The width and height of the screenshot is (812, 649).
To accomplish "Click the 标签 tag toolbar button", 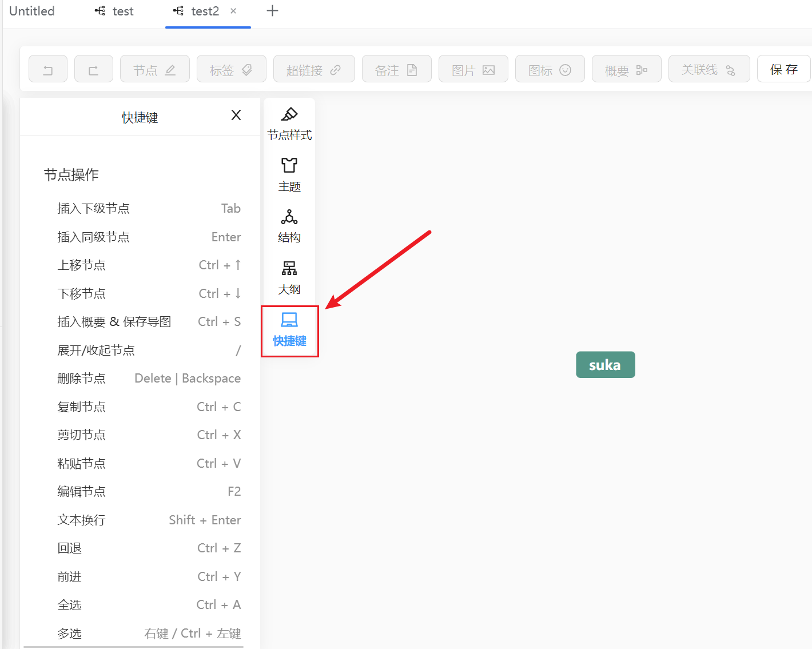I will pyautogui.click(x=231, y=69).
